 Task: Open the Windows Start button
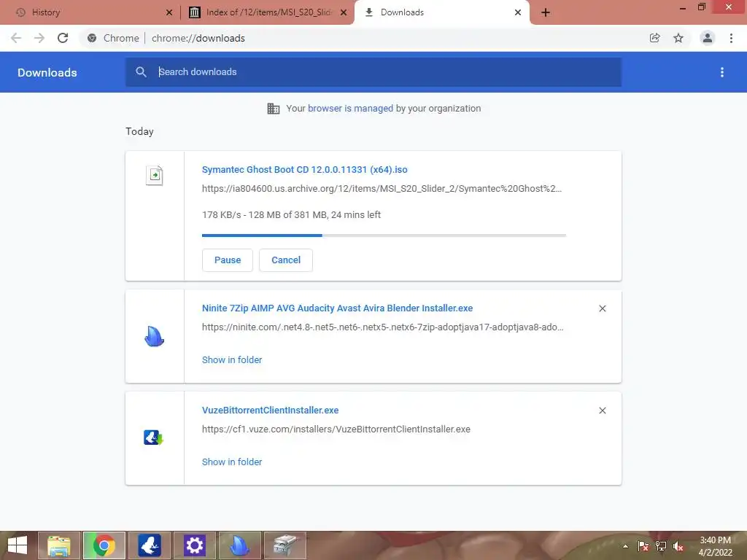(18, 545)
